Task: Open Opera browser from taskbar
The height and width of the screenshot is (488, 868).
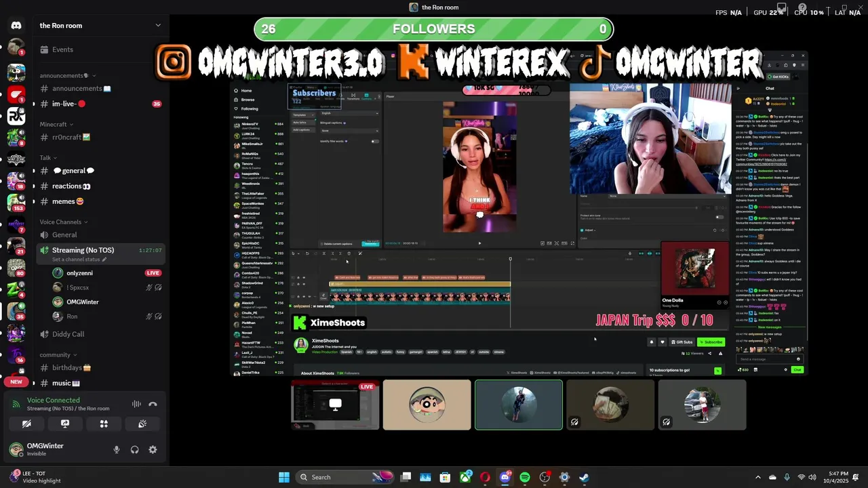Action: tap(485, 477)
